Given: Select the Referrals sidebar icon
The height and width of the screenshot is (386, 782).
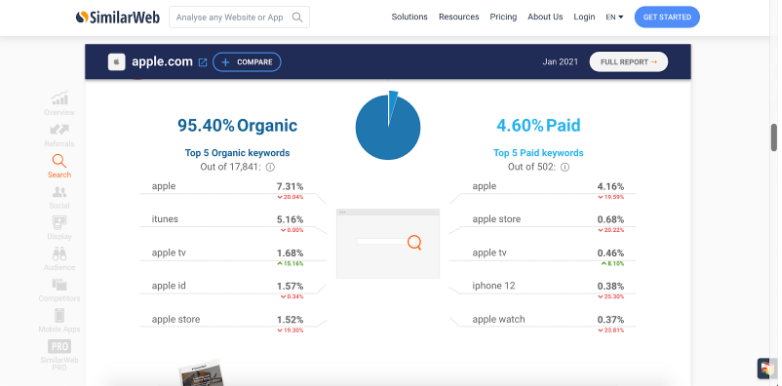Looking at the screenshot, I should (x=59, y=135).
